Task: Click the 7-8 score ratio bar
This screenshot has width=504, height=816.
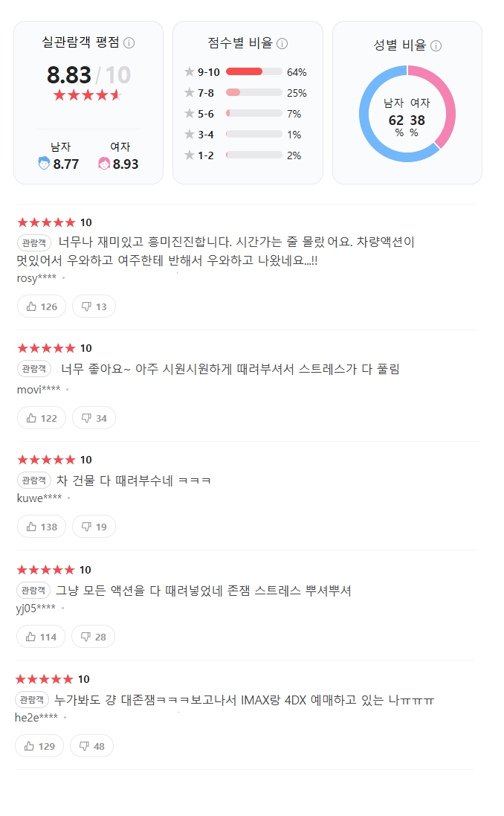Action: 253,93
